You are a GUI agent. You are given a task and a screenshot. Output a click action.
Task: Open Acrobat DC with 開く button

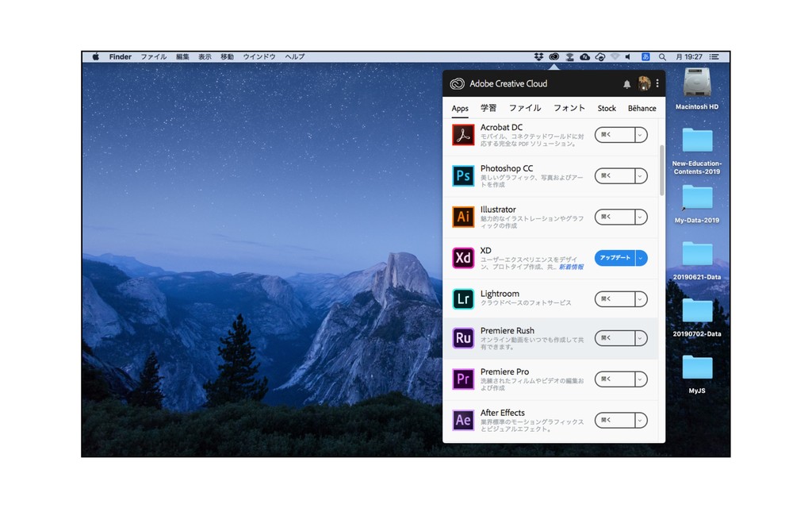(615, 135)
